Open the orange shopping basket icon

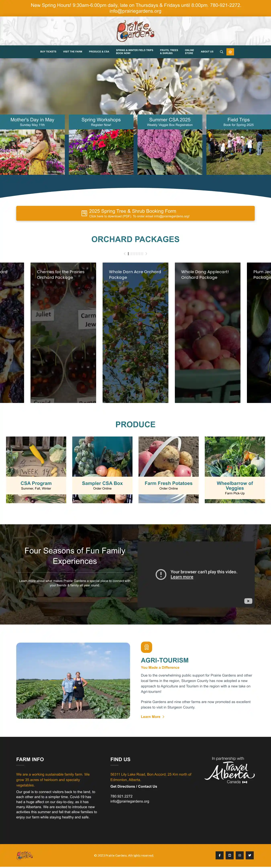[x=230, y=52]
